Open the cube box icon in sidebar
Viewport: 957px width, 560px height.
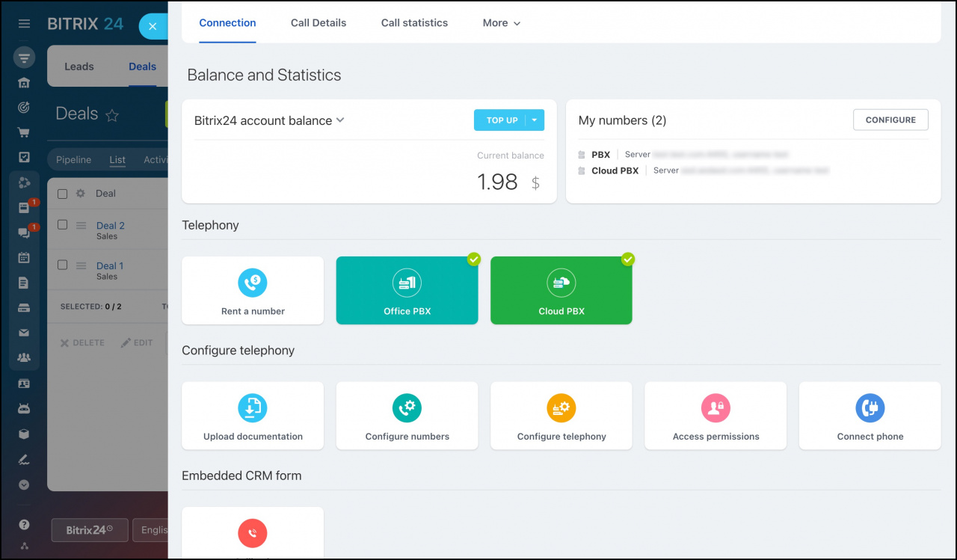point(24,434)
